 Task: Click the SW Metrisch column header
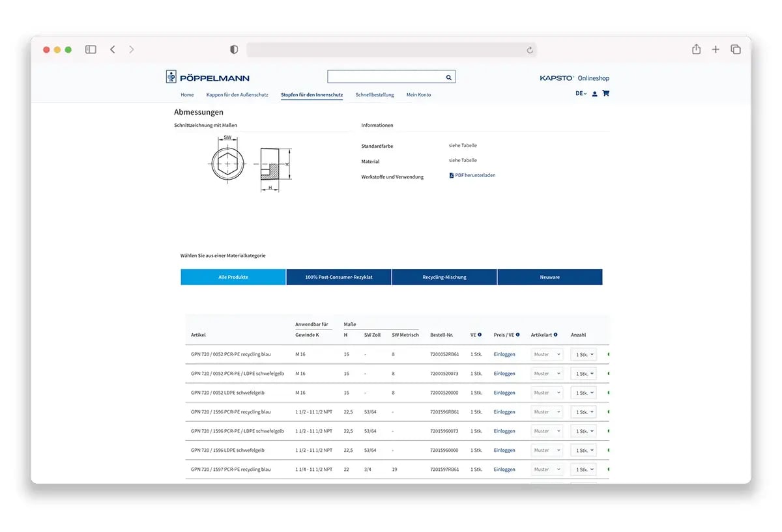point(405,335)
